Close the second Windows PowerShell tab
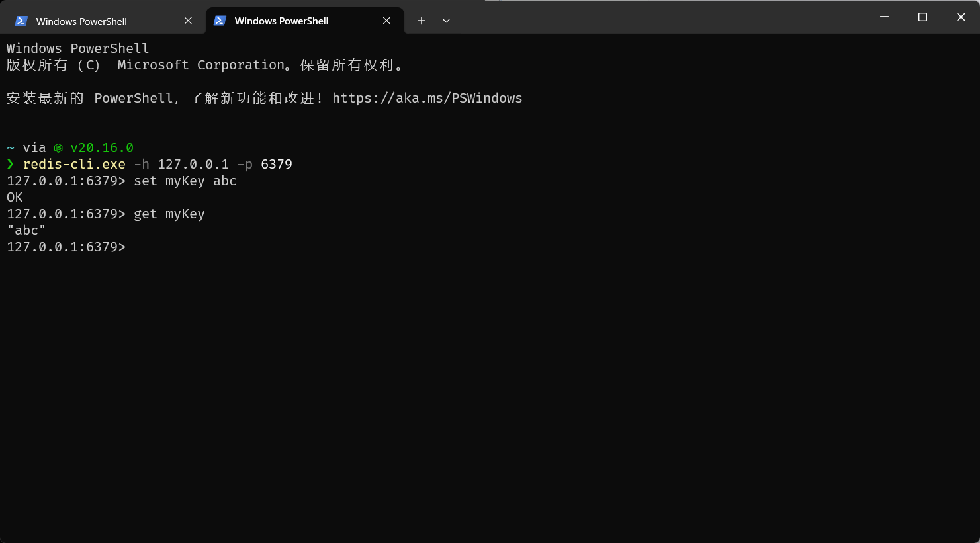The image size is (980, 543). coord(387,21)
